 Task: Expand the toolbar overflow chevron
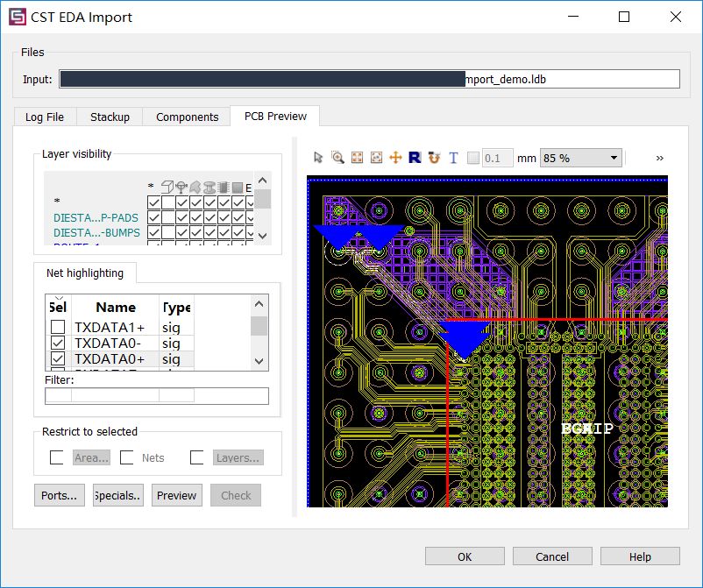pyautogui.click(x=659, y=159)
